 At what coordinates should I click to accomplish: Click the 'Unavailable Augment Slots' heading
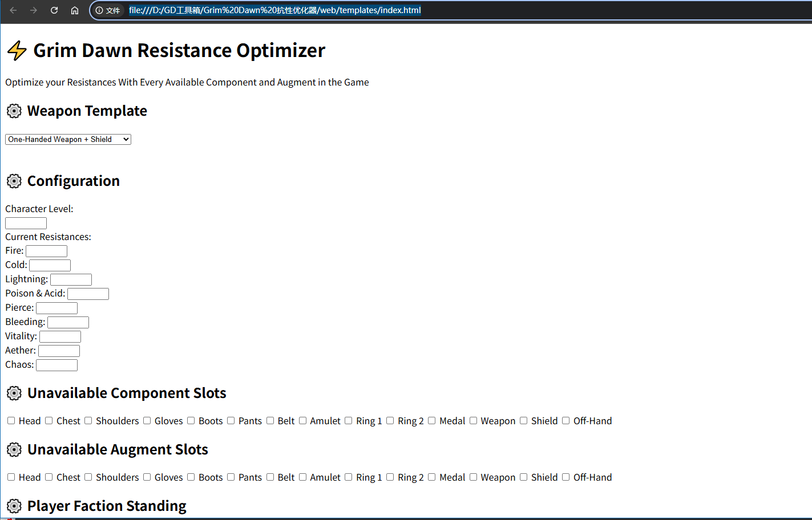point(118,450)
